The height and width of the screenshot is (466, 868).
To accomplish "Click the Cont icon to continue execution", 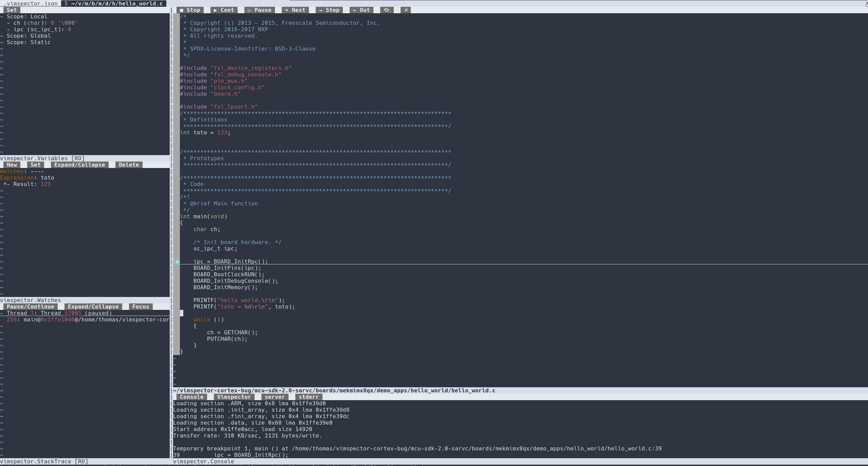I will (x=223, y=10).
